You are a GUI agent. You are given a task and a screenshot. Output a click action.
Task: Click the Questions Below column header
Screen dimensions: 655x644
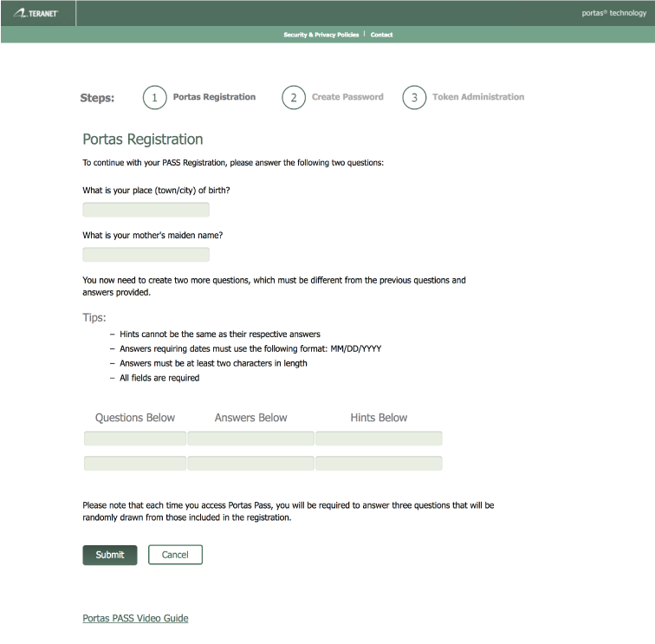(135, 418)
